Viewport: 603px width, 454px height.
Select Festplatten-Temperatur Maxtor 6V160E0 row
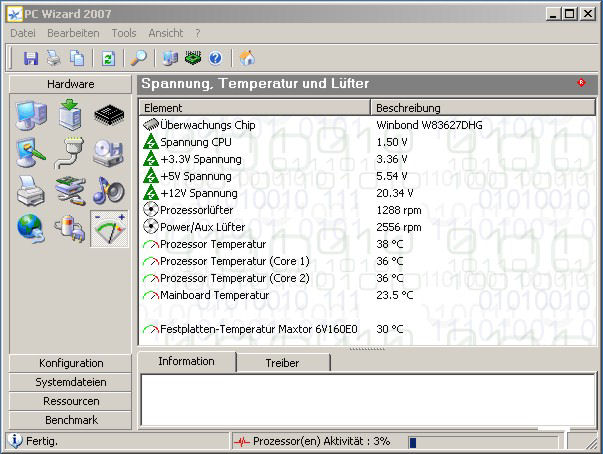tap(367, 329)
